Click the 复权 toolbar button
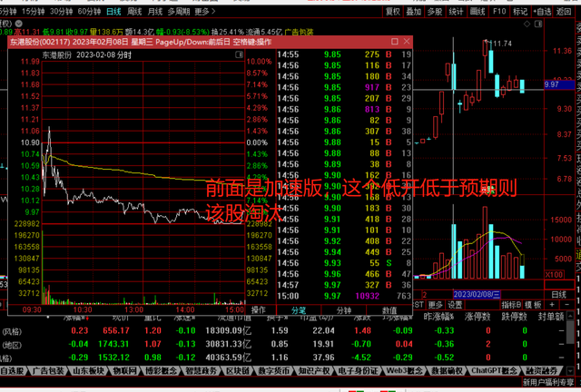Viewport: 581px width, 392px height. coord(393,12)
